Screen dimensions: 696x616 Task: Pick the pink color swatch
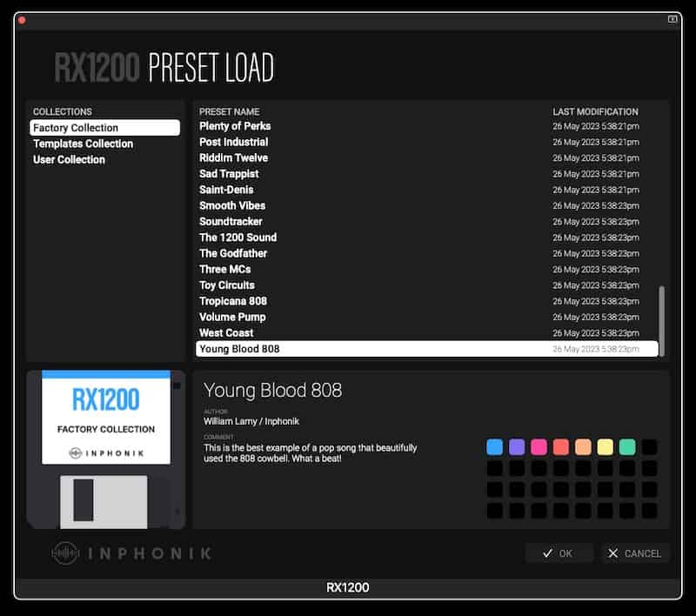[539, 447]
